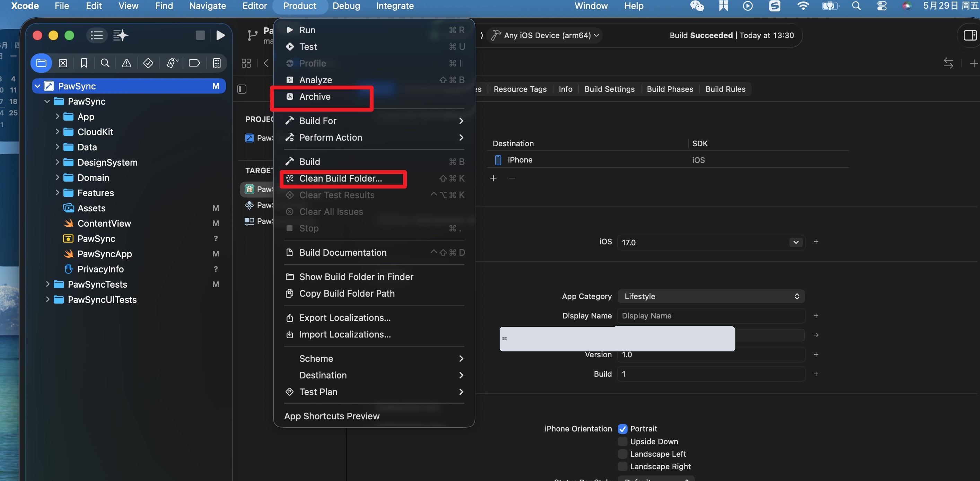Open the Report navigator icon
The image size is (980, 481).
click(x=217, y=63)
